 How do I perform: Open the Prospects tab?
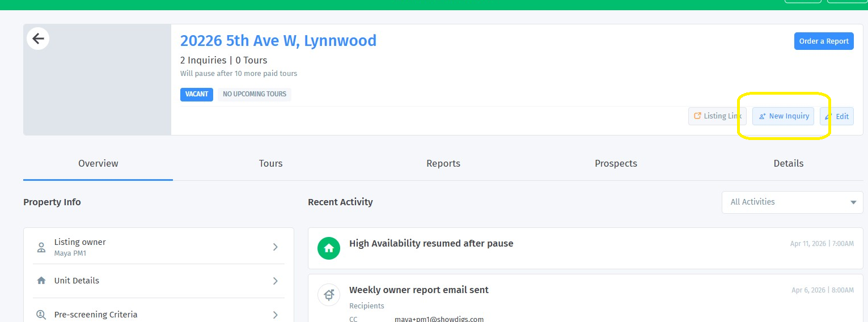(616, 163)
